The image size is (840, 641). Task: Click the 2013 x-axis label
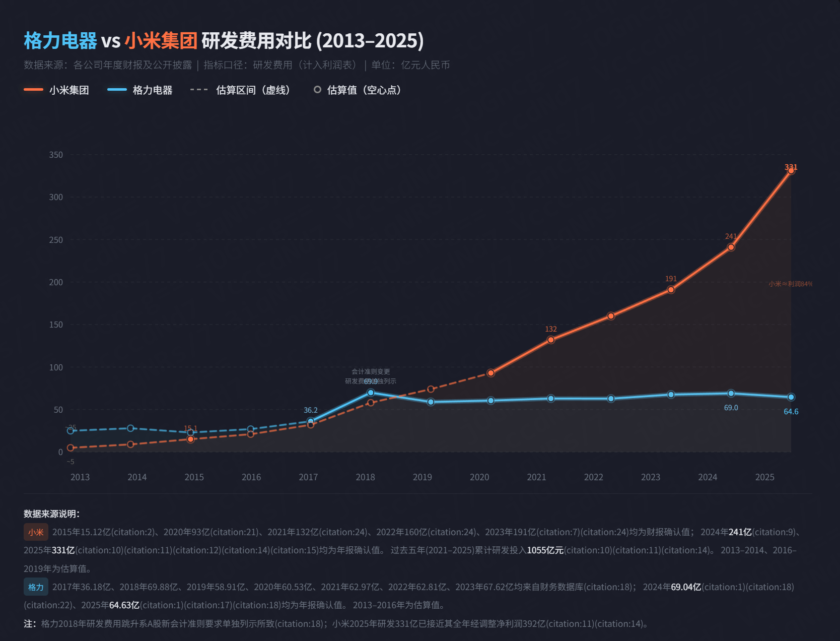80,477
